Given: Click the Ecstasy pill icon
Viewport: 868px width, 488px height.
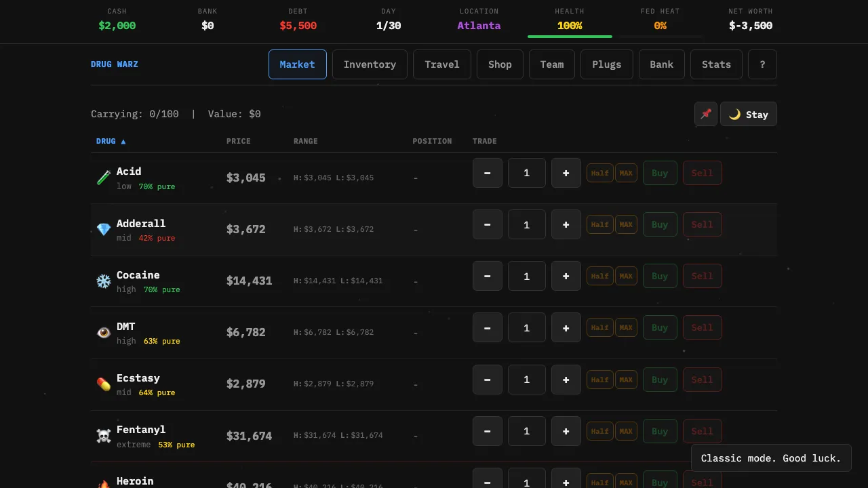Looking at the screenshot, I should click(x=104, y=384).
